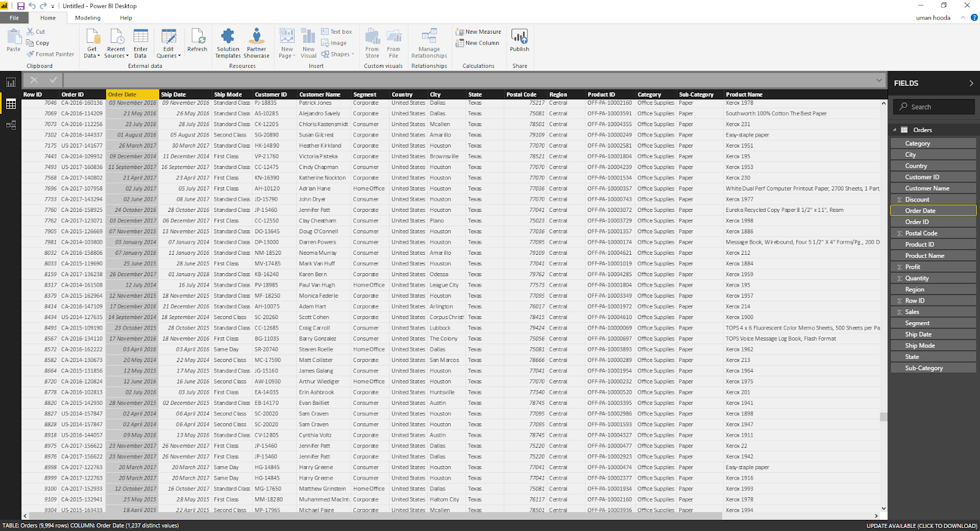This screenshot has height=531, width=980.
Task: Select the Profit field in Fields pane
Action: point(933,267)
